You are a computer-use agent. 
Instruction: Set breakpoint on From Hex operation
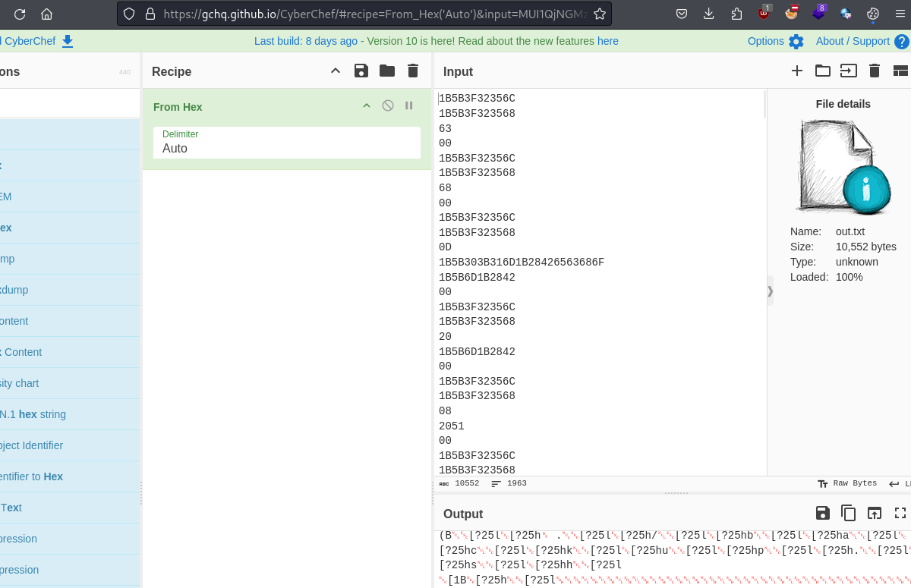click(x=409, y=105)
